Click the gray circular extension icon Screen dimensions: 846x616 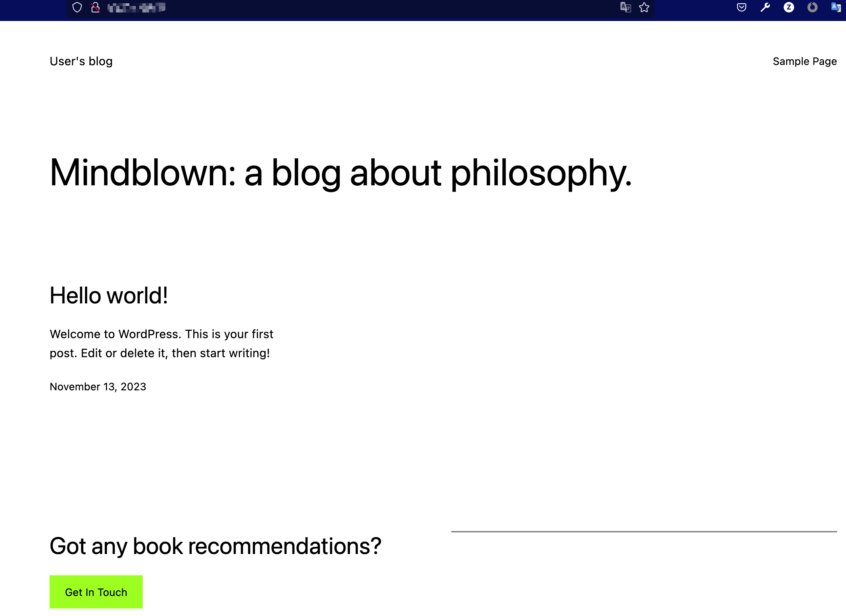tap(812, 8)
